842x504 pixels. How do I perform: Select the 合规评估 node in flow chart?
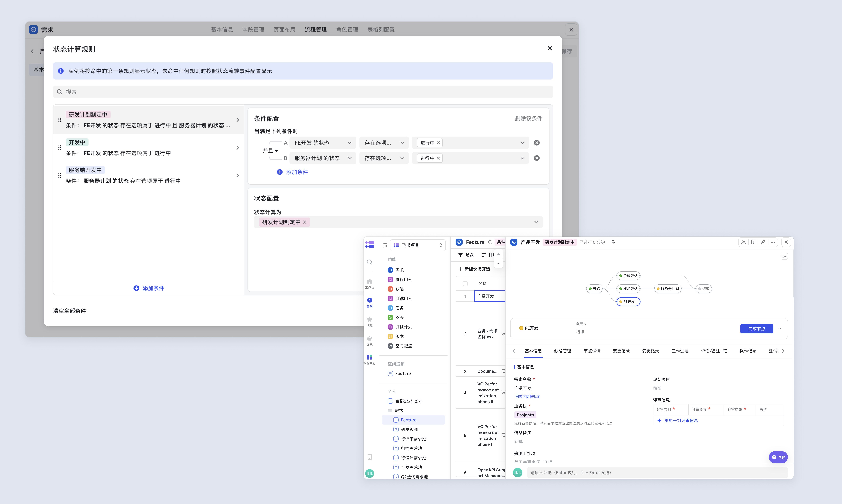(x=628, y=276)
